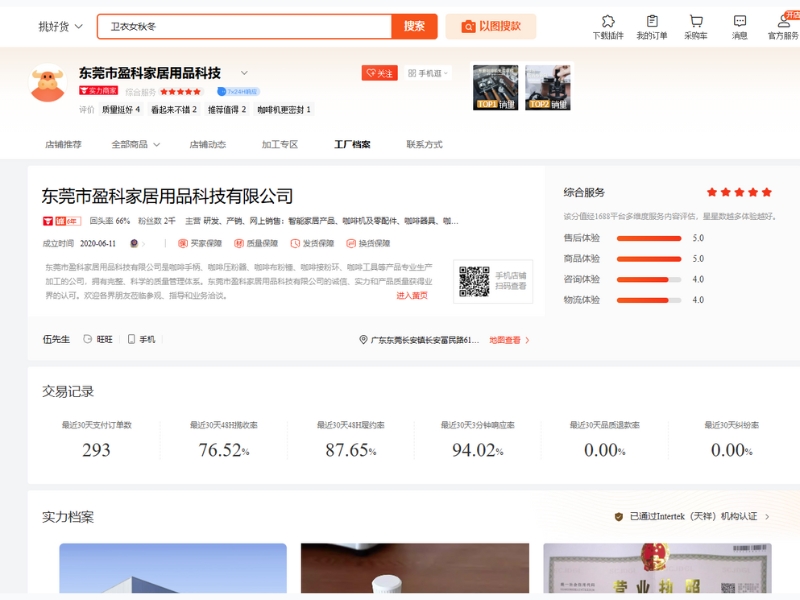Expand the 找好货 search type dropdown

(x=59, y=26)
